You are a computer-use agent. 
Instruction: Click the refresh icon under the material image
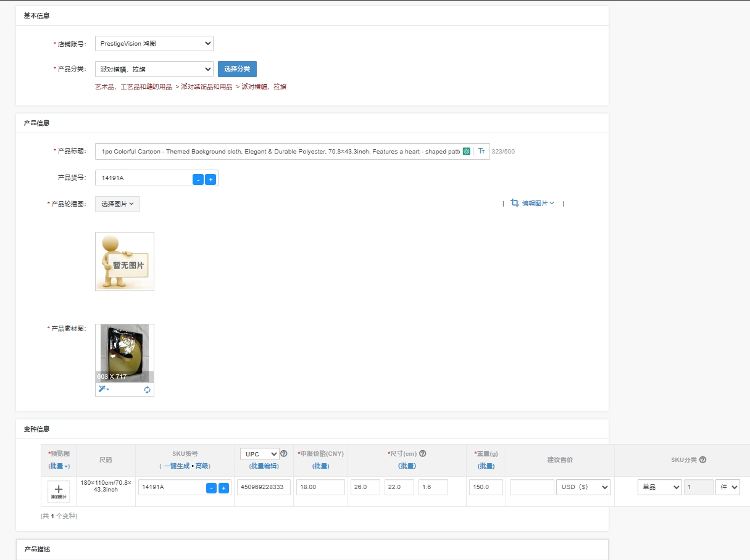(x=147, y=390)
